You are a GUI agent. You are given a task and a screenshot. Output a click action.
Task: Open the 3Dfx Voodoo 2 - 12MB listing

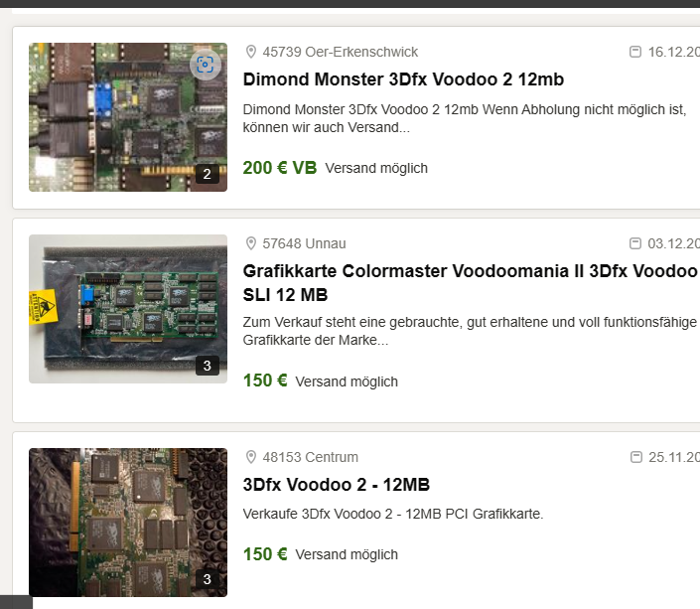point(337,485)
